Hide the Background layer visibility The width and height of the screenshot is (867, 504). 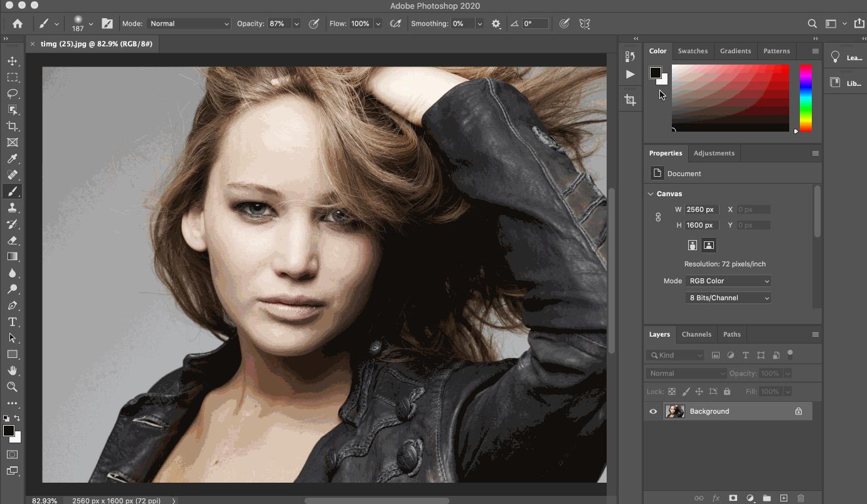[x=653, y=411]
